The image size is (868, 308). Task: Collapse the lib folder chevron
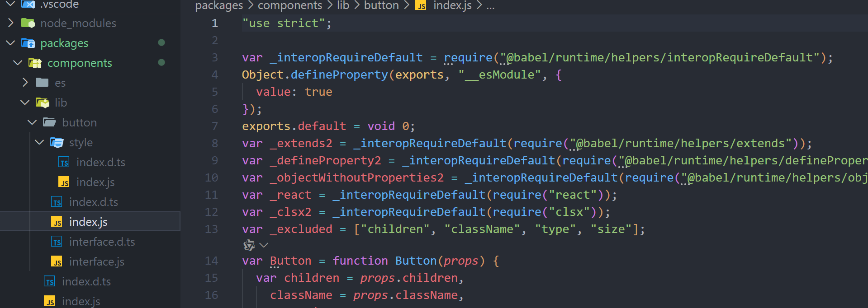pyautogui.click(x=25, y=103)
